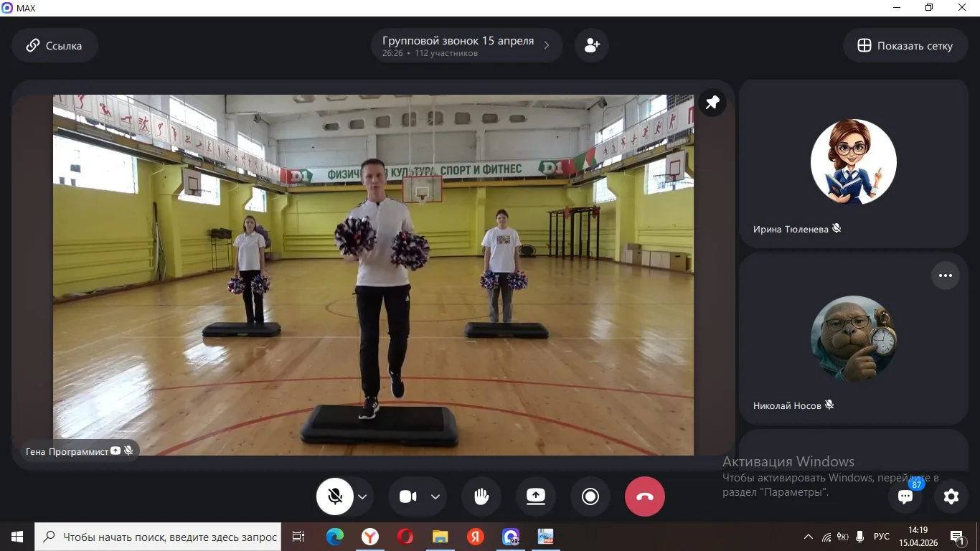Expand microphone options dropdown arrow
This screenshot has width=980, height=551.
click(x=362, y=496)
